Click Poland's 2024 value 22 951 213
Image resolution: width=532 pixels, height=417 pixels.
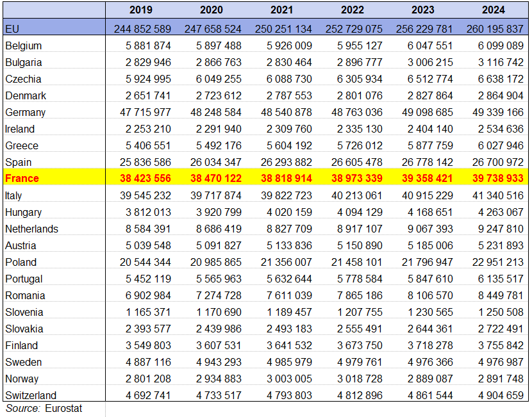click(x=493, y=262)
